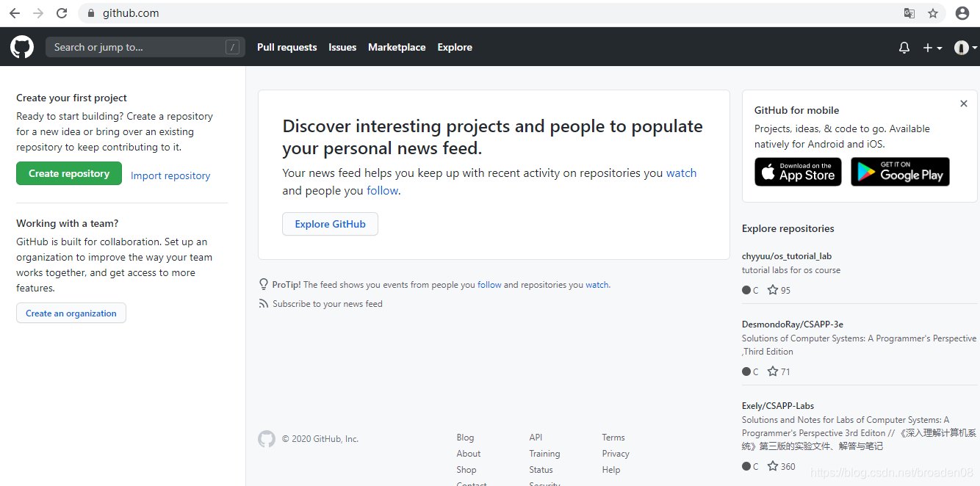Click the ProTip lightbulb icon

[264, 284]
